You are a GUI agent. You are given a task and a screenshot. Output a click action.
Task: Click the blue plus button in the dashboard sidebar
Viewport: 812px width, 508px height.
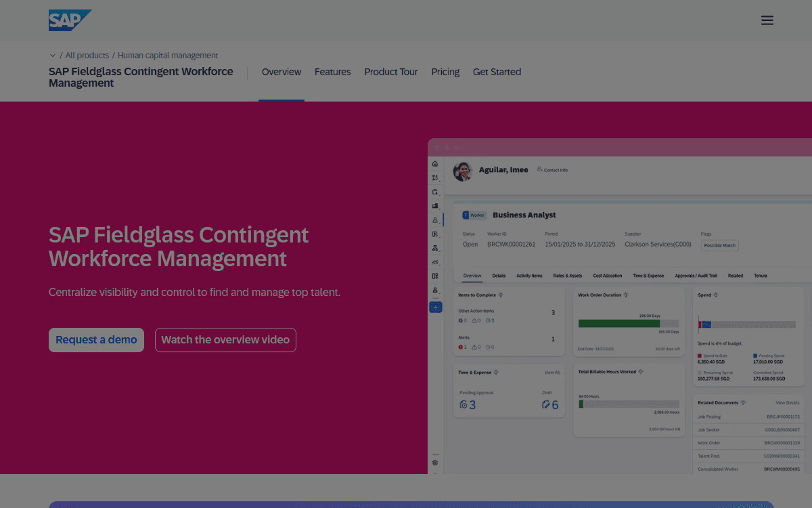coord(435,308)
